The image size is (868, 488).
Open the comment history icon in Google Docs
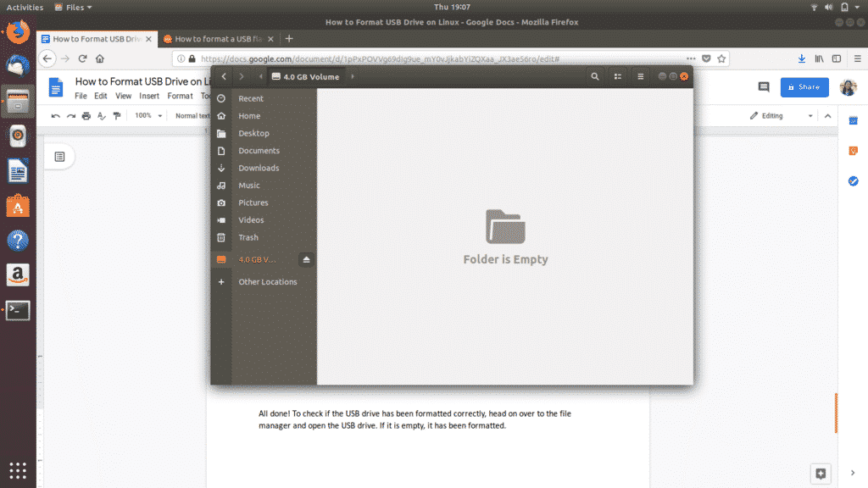coord(764,87)
